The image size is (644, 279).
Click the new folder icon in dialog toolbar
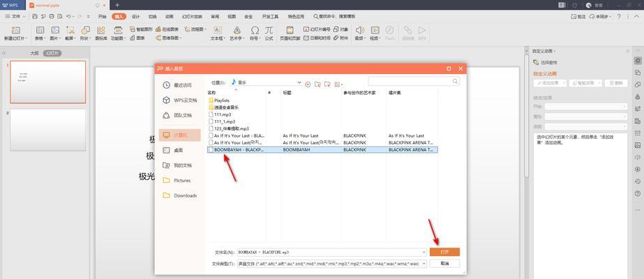pyautogui.click(x=327, y=84)
